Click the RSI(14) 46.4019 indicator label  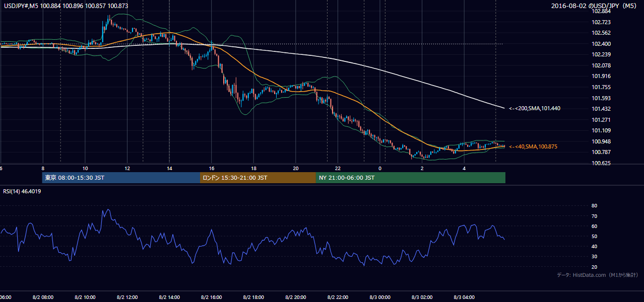(22, 191)
